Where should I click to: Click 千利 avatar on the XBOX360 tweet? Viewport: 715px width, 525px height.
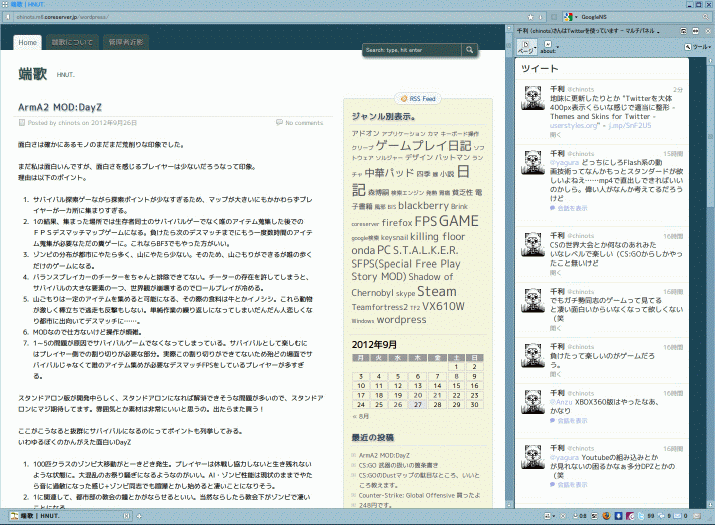pos(533,402)
